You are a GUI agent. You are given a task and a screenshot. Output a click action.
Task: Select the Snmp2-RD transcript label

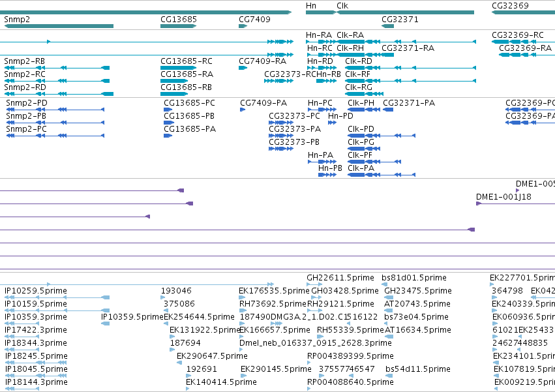25,87
